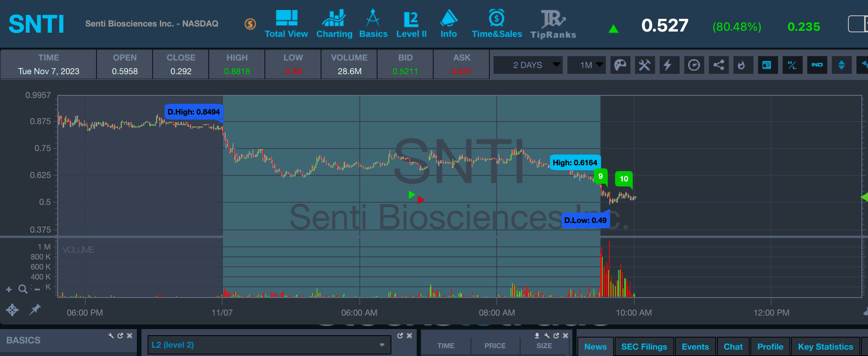Viewport: 868px width, 356px height.
Task: Select the 2 DAYS range dropdown
Action: [x=528, y=65]
